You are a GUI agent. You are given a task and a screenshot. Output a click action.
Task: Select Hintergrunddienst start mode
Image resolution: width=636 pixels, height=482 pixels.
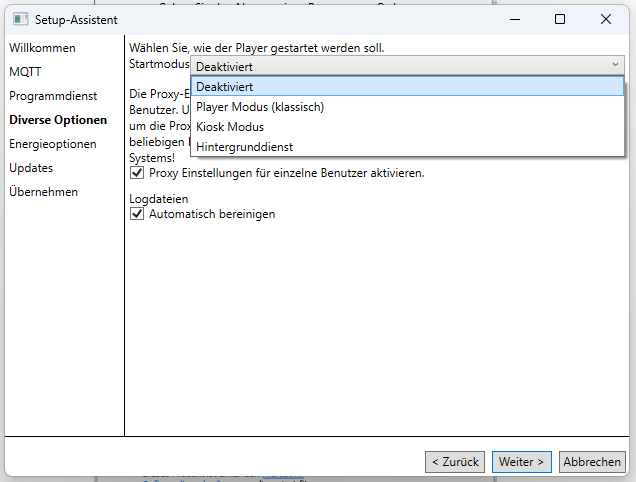(x=407, y=146)
